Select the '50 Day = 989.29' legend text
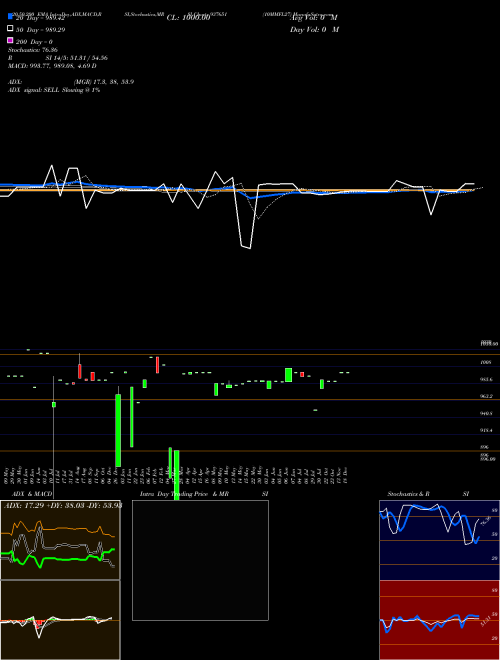 click(x=40, y=30)
